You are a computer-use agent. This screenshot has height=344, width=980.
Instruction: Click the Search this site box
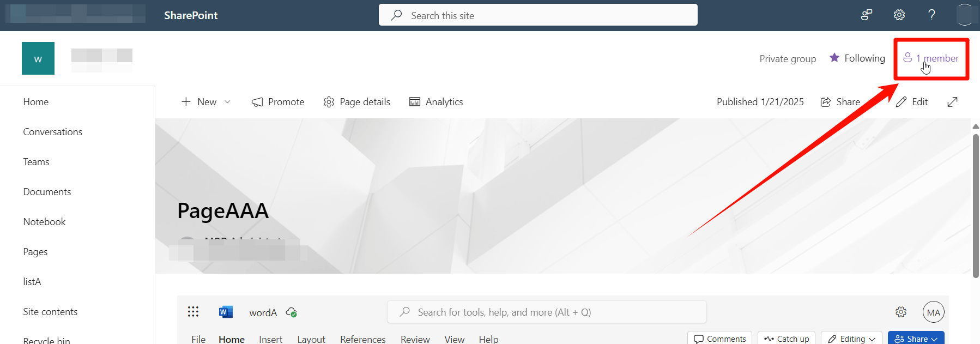point(538,15)
